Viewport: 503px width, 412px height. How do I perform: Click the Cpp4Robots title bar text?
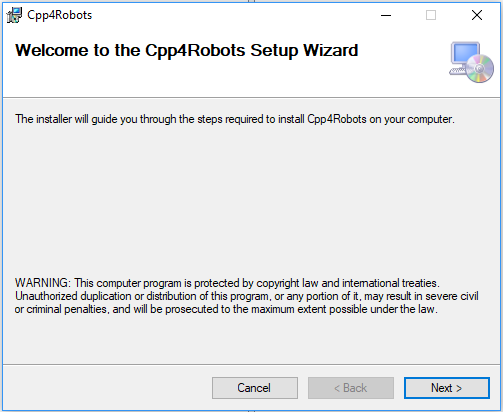[x=60, y=15]
